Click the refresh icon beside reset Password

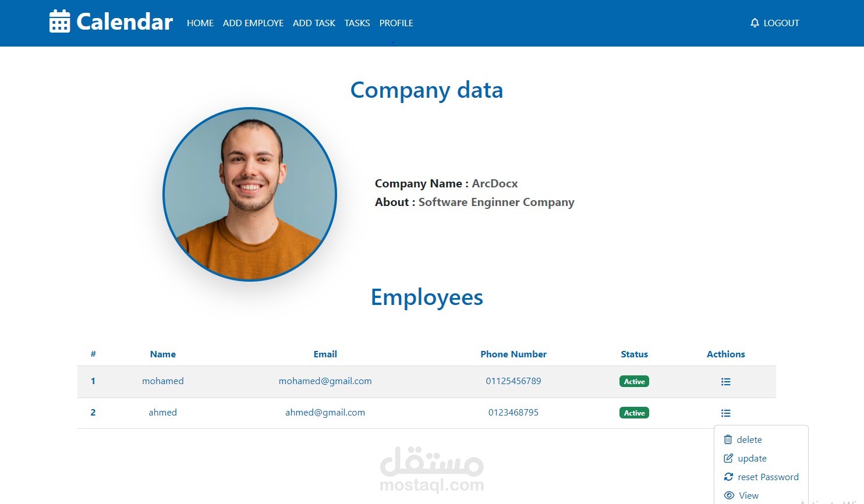pyautogui.click(x=728, y=477)
